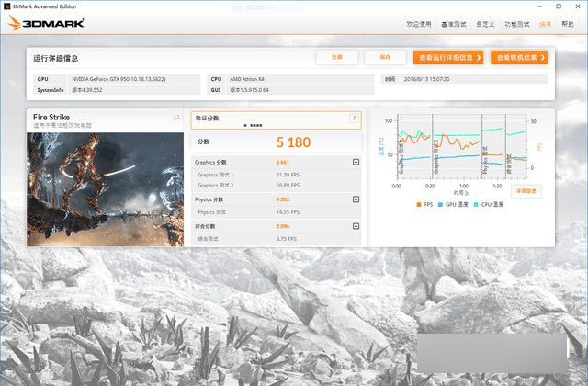Click the orange 查看联机结果 online results button
588x386 pixels.
pos(519,57)
